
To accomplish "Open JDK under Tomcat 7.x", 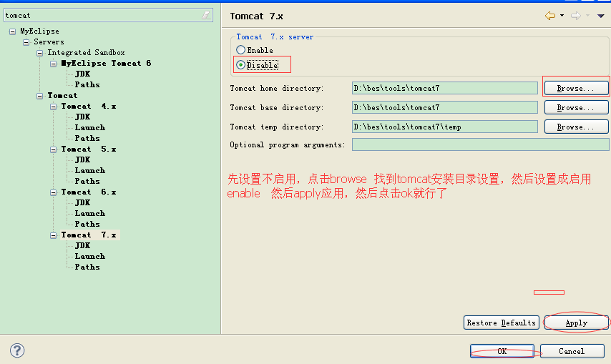I will (x=82, y=245).
